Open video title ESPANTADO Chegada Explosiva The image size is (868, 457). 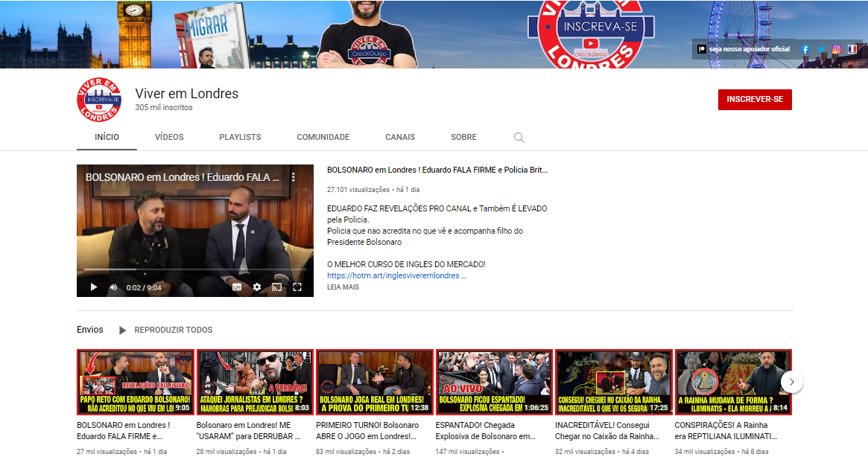coord(486,430)
